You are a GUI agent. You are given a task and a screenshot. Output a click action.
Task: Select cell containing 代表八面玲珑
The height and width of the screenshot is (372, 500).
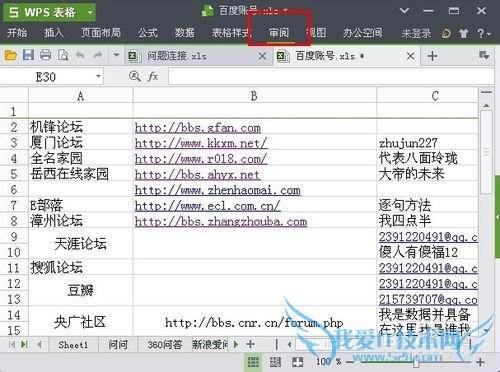click(428, 158)
